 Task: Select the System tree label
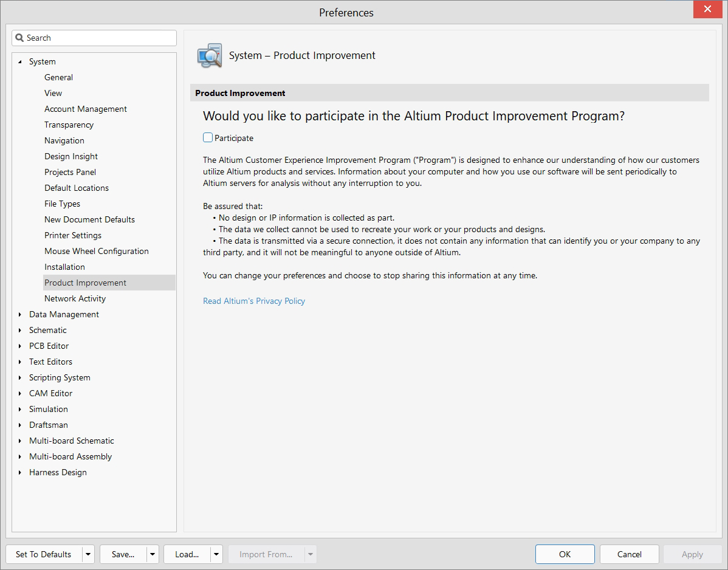pyautogui.click(x=43, y=62)
